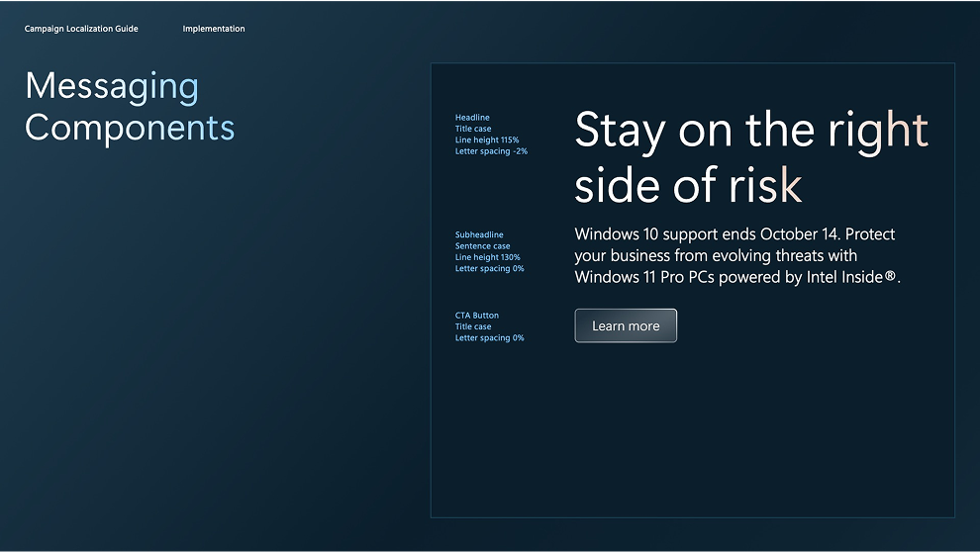The width and height of the screenshot is (980, 552).
Task: Click the subheadline paragraph about Windows 10 support
Action: click(x=737, y=255)
